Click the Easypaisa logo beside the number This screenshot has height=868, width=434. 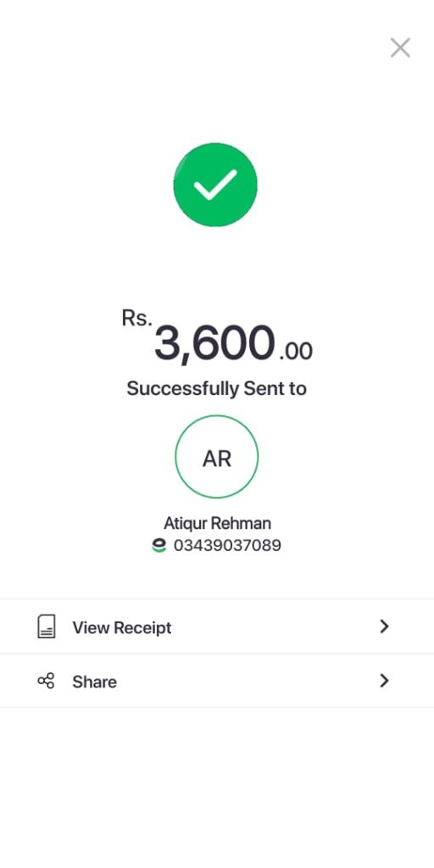159,546
